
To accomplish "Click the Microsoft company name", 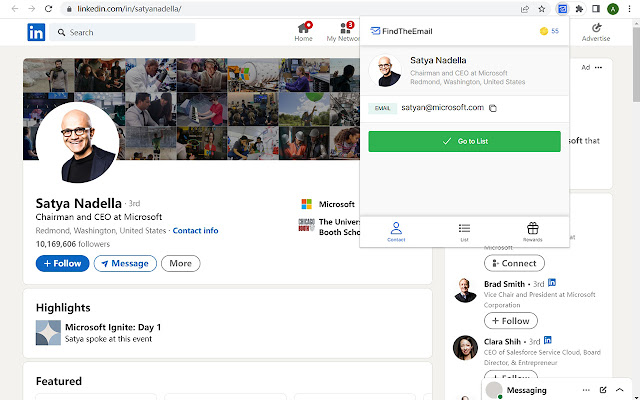I will [x=336, y=204].
